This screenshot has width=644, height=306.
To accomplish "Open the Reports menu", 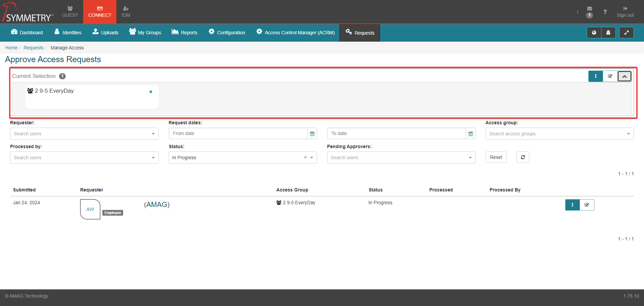I will [x=184, y=33].
